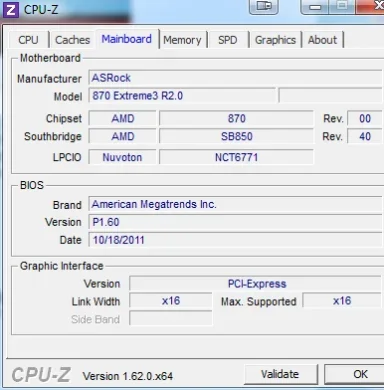Open the SPD tab
384x390 pixels.
pyautogui.click(x=228, y=40)
